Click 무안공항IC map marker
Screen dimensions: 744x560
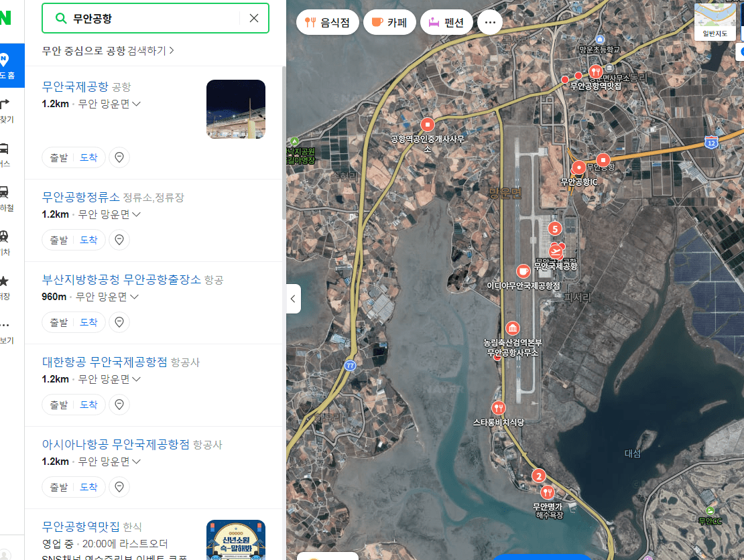[x=579, y=168]
